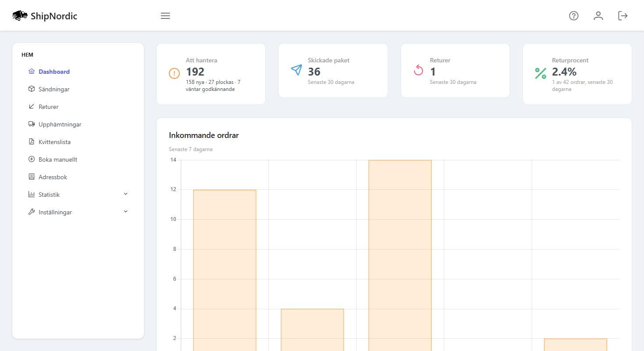Click the logout arrow icon
This screenshot has height=351, width=644.
click(623, 16)
